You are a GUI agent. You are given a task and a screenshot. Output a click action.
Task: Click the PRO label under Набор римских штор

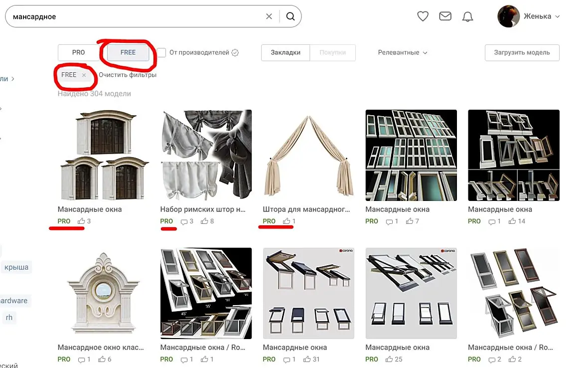166,221
